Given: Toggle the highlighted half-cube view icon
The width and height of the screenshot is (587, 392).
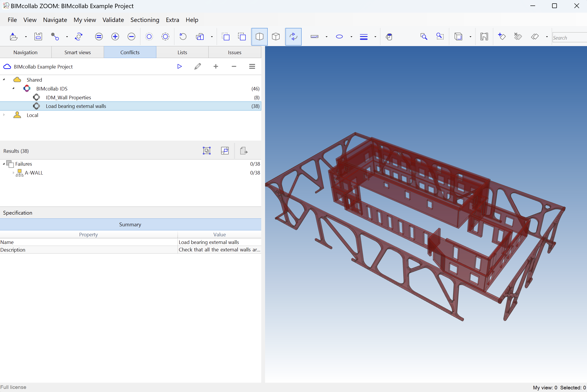Looking at the screenshot, I should [x=260, y=37].
